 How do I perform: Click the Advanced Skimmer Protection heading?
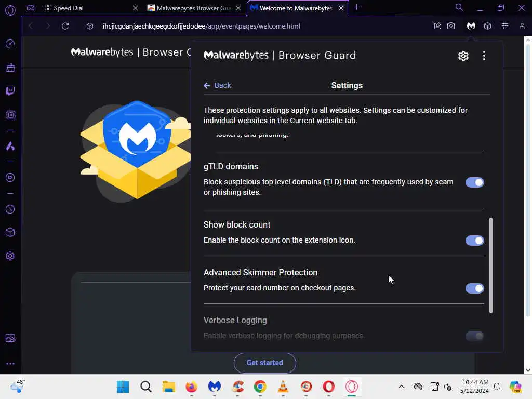point(261,272)
